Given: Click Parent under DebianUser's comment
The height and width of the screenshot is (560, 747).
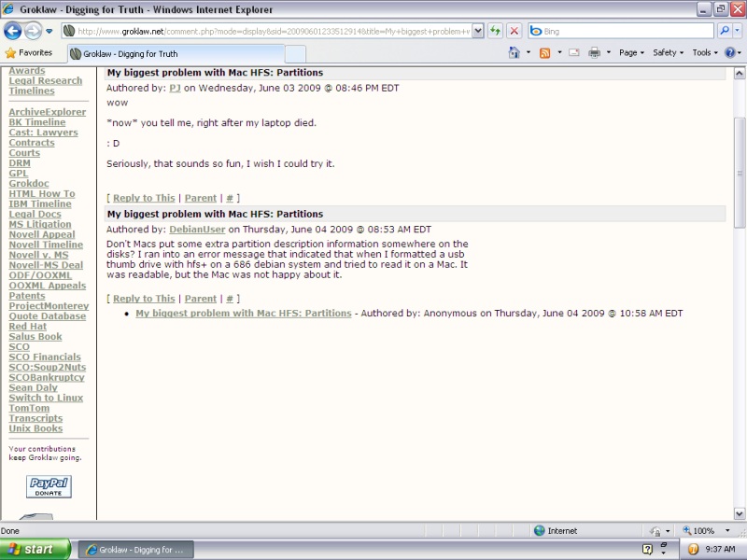Looking at the screenshot, I should click(201, 299).
